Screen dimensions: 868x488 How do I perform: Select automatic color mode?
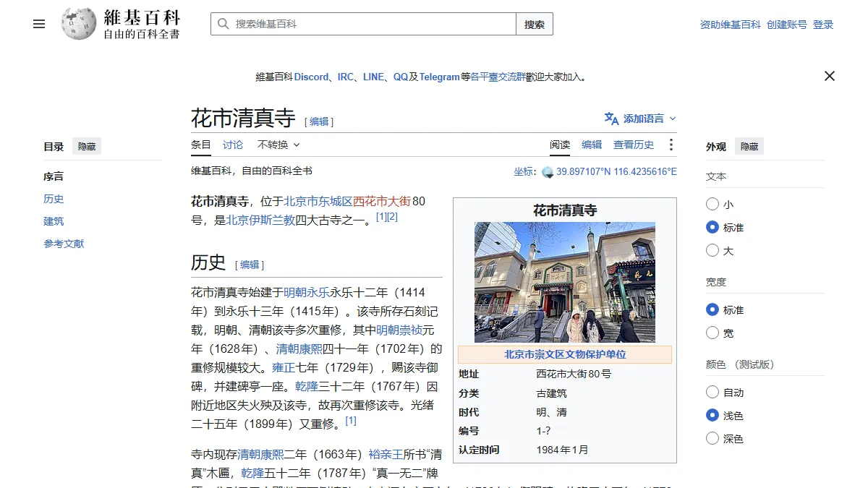[x=712, y=393]
